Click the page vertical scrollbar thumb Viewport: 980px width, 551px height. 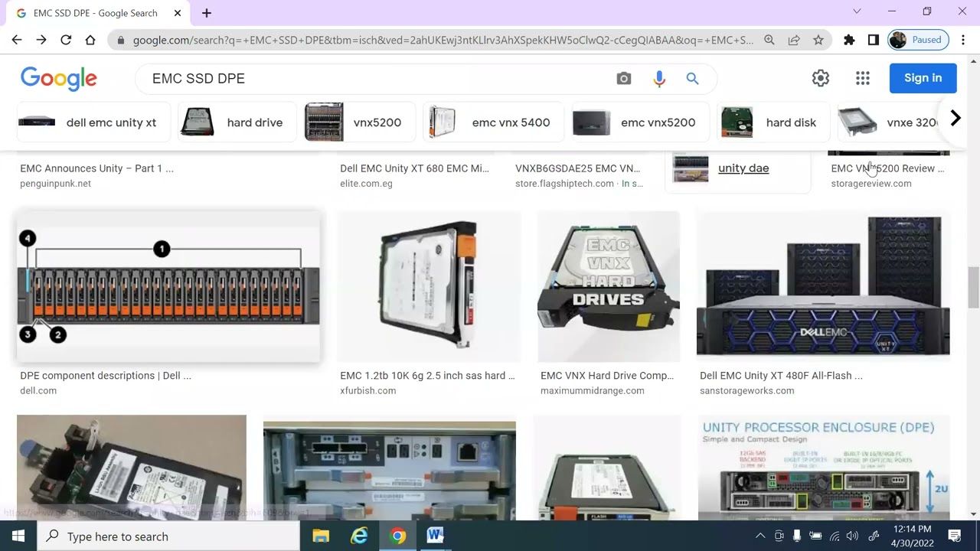tap(973, 288)
